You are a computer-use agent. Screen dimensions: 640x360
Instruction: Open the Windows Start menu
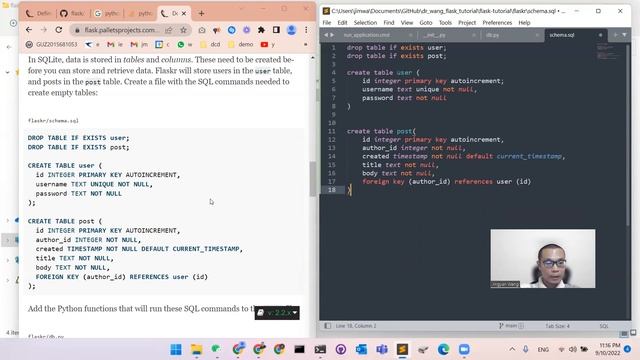(x=176, y=349)
